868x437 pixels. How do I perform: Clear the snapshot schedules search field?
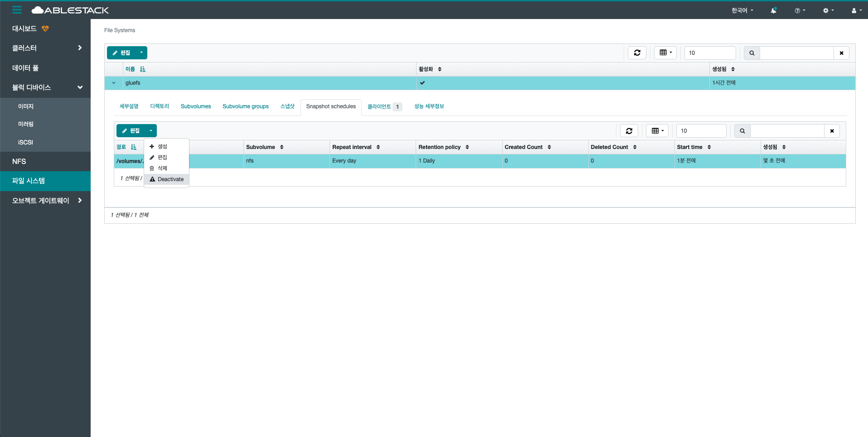[832, 131]
